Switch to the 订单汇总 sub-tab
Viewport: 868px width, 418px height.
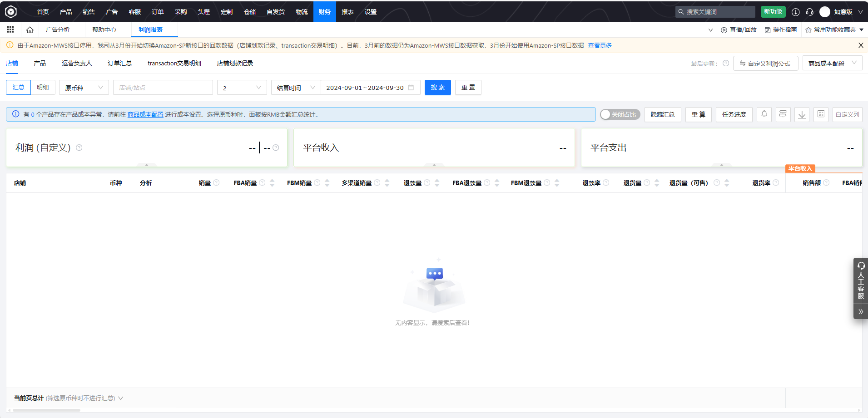pyautogui.click(x=119, y=63)
